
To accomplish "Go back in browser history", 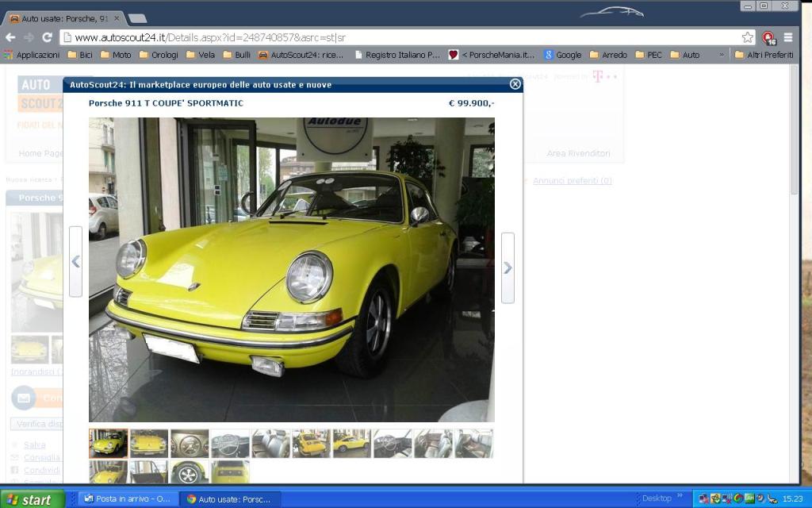I will coord(10,37).
